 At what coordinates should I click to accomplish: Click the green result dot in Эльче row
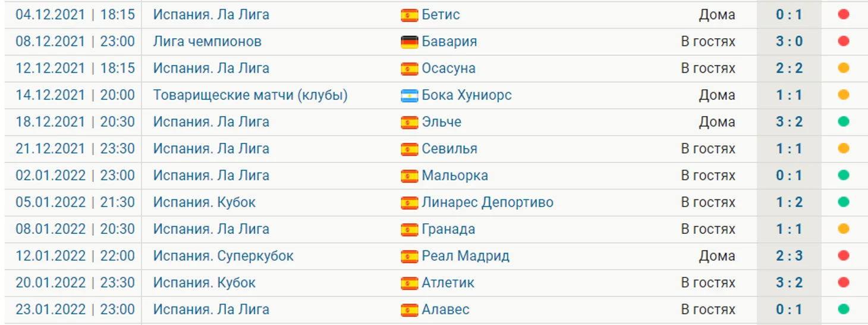[x=844, y=121]
